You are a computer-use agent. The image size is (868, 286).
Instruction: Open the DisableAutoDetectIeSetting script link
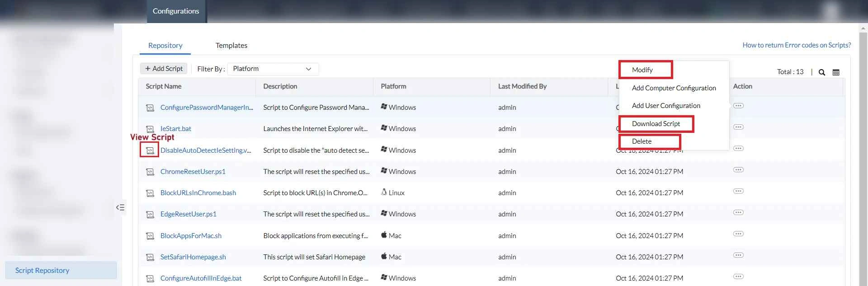(206, 150)
